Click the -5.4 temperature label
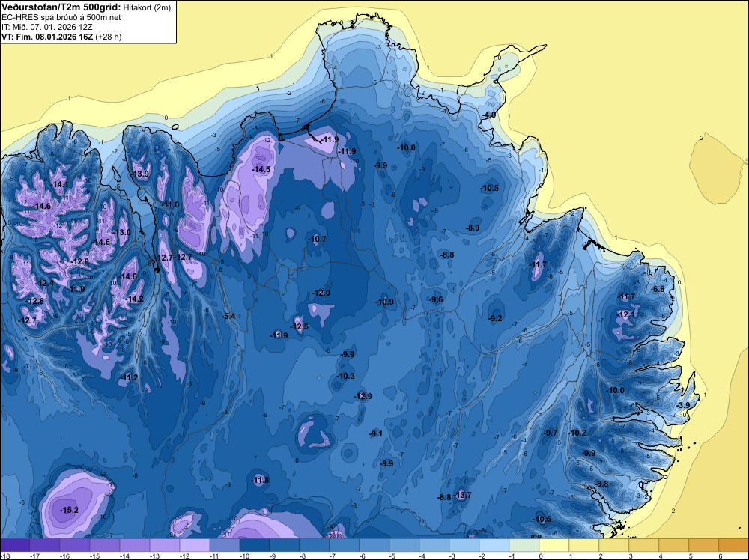 click(x=228, y=316)
